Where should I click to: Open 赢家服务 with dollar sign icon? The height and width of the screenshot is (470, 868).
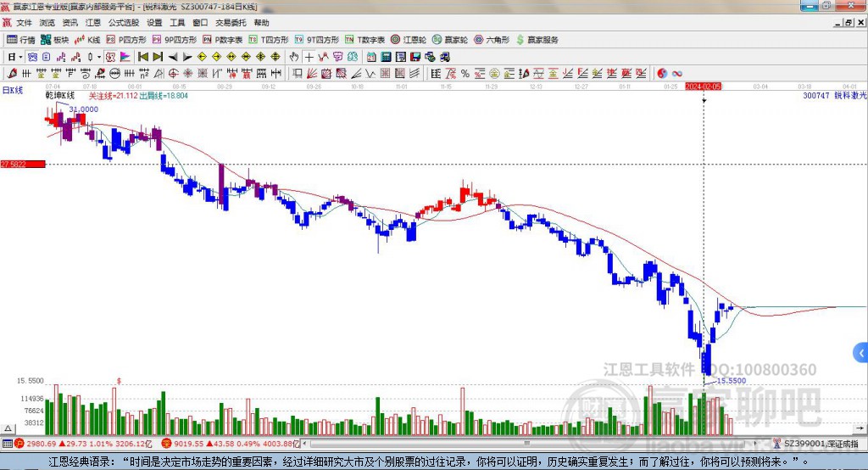point(537,40)
